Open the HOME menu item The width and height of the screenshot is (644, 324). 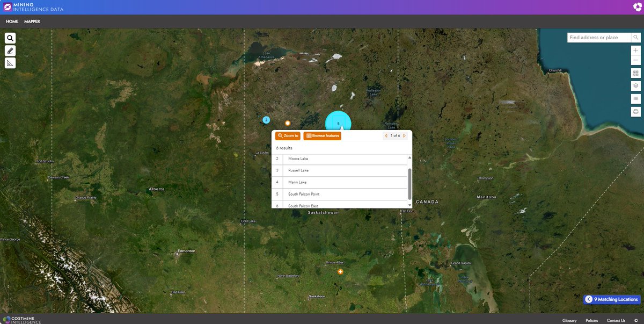coord(12,21)
